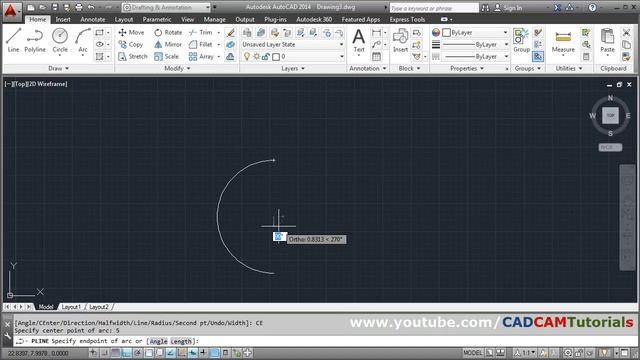Open the AutoCAD application menu button
640x360 pixels.
coord(11,11)
